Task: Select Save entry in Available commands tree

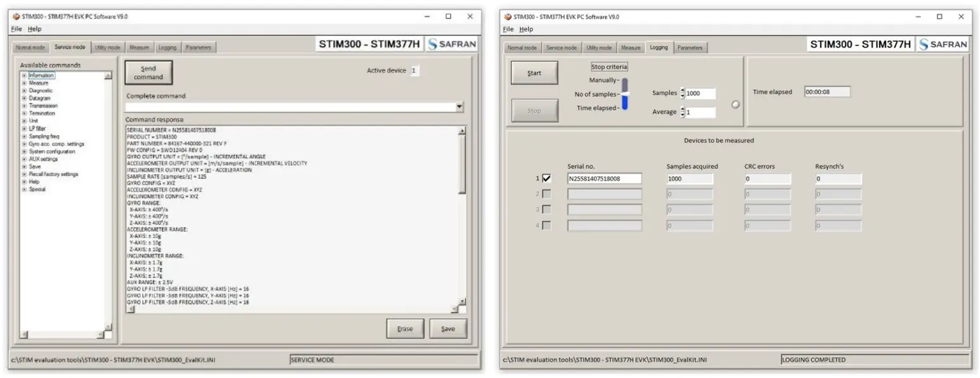Action: [35, 166]
